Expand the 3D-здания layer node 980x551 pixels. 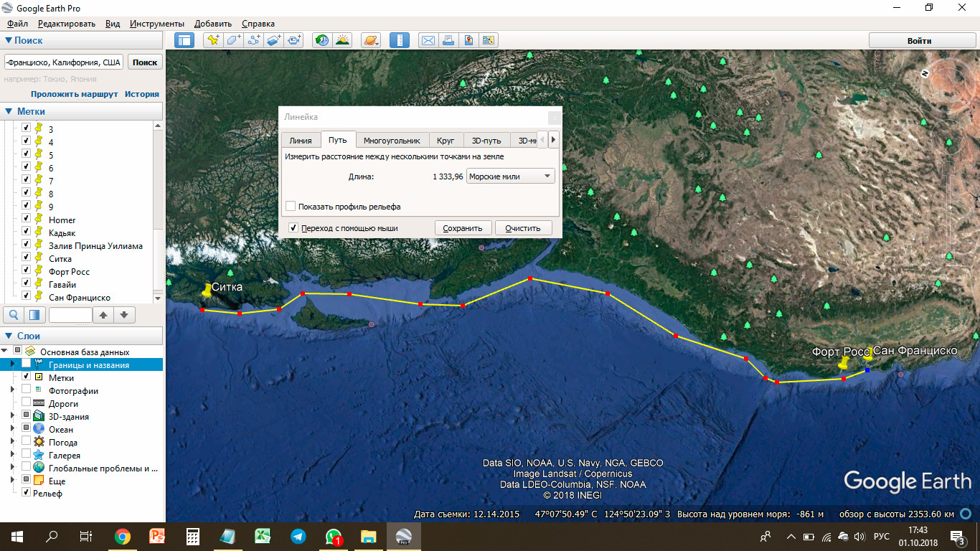(x=13, y=416)
